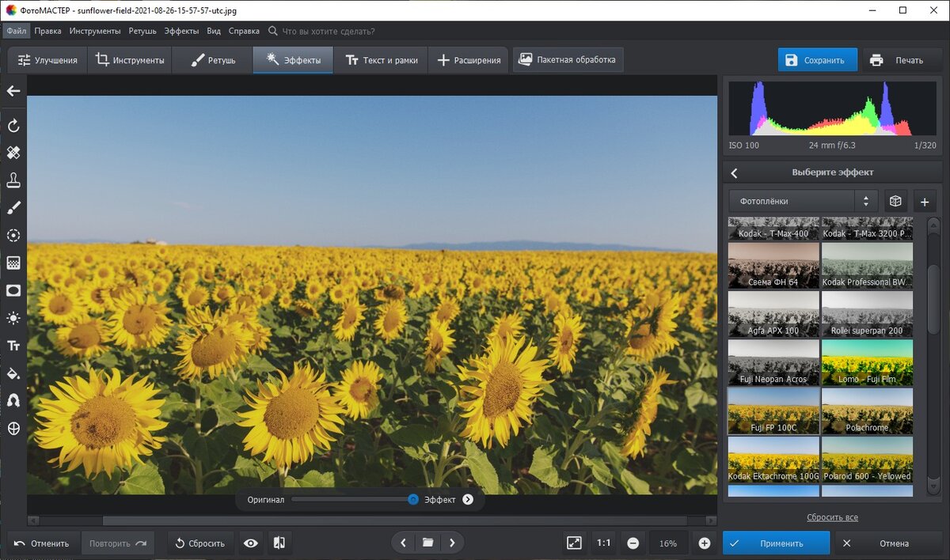This screenshot has width=950, height=560.
Task: Switch to the Улучшения tab
Action: click(47, 60)
